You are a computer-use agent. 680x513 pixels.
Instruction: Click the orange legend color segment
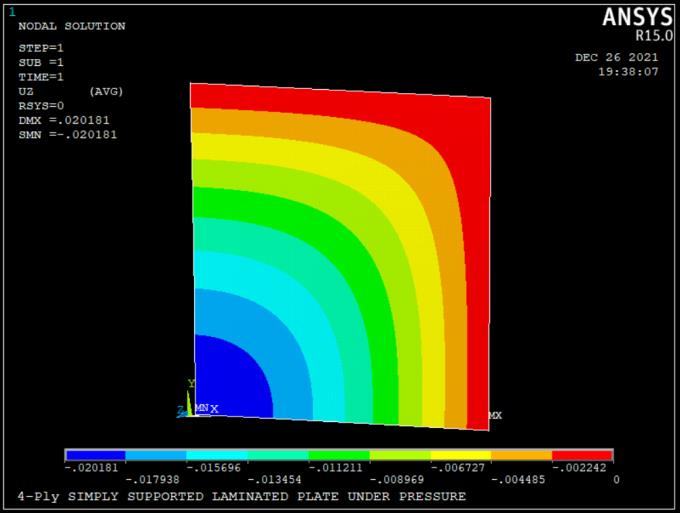click(x=521, y=455)
